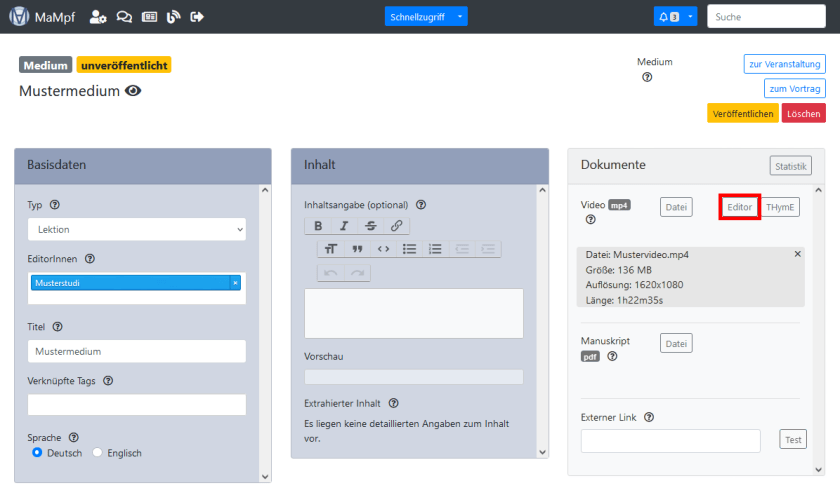Viewport: 840px width, 495px height.
Task: Open the Typ dropdown showing Lektion
Action: click(x=136, y=229)
